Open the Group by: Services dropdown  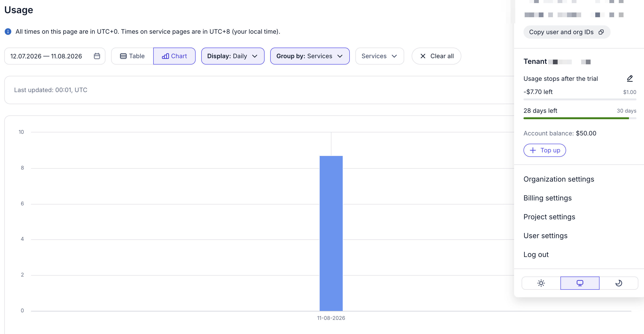click(x=310, y=56)
